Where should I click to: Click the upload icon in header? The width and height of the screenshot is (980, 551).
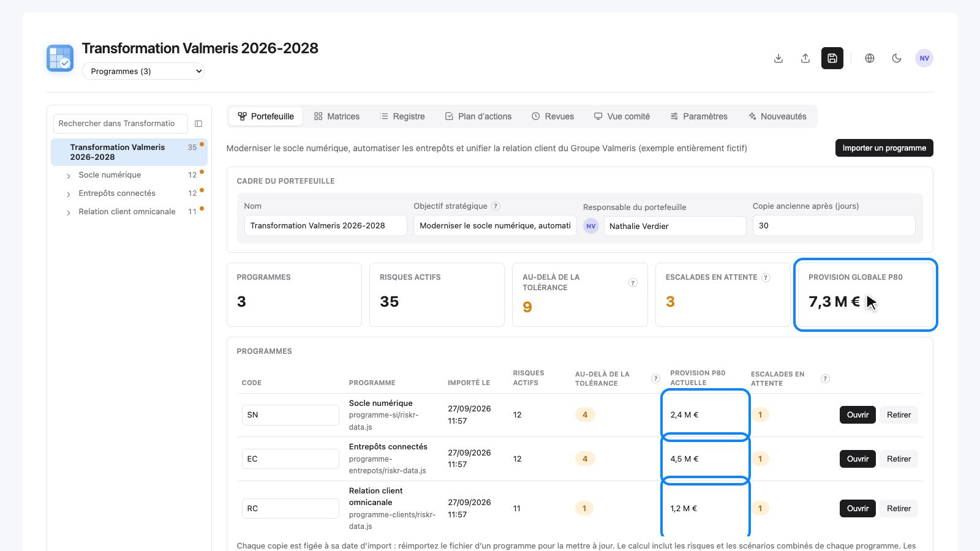point(805,58)
